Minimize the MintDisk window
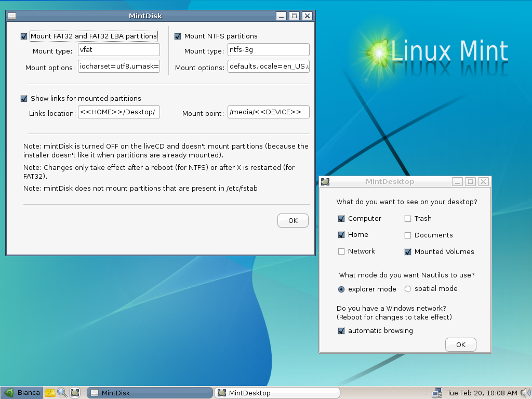 [x=281, y=16]
